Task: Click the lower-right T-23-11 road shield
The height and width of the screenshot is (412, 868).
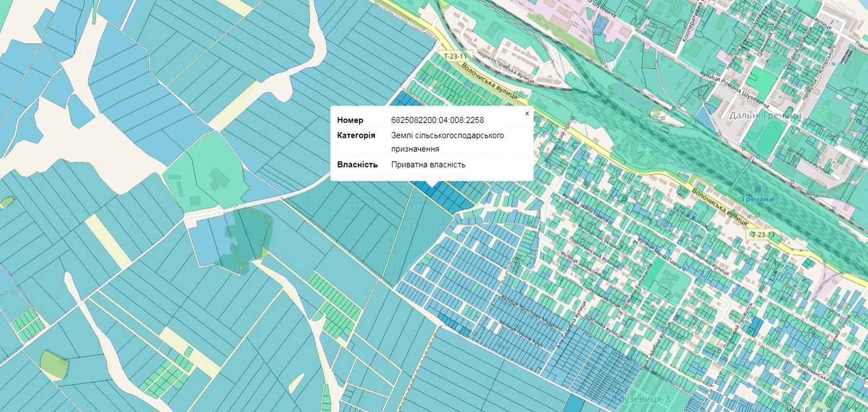Action: [x=763, y=235]
